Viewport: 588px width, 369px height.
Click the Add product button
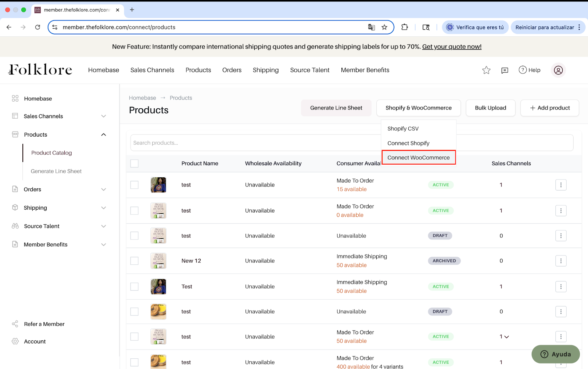click(x=549, y=108)
